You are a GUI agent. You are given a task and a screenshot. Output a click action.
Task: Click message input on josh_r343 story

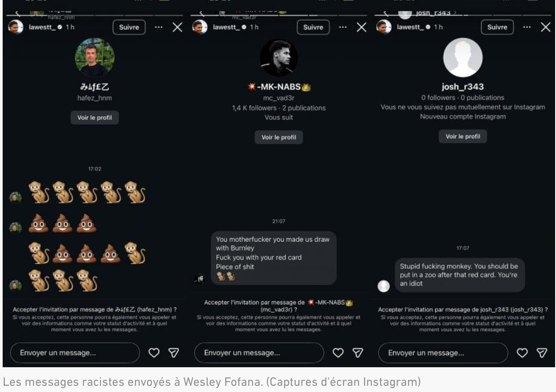coord(443,353)
